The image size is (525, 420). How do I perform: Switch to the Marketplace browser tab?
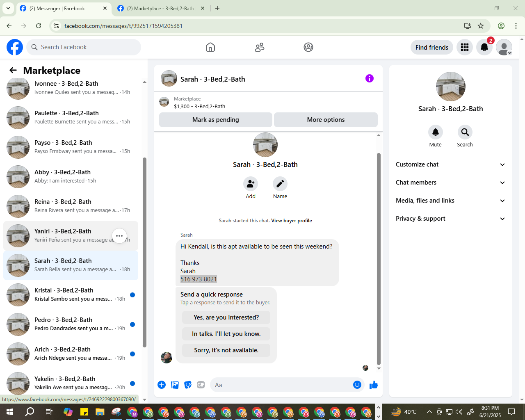click(160, 8)
